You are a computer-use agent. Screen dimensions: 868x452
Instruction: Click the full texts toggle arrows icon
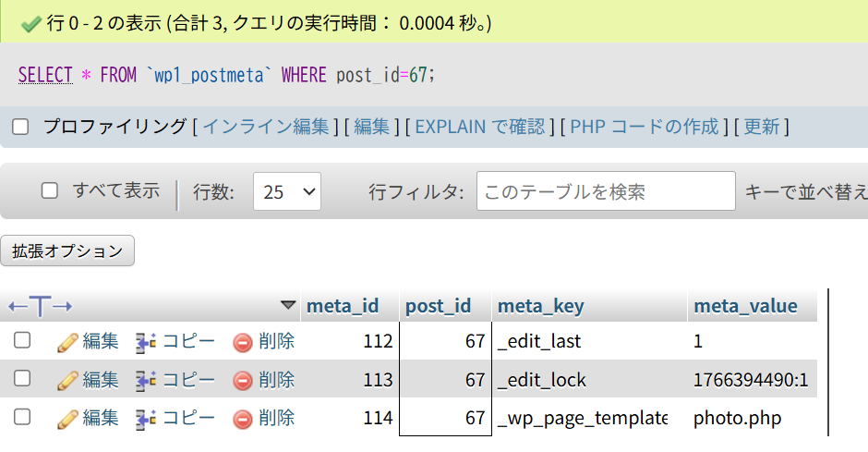pyautogui.click(x=41, y=306)
